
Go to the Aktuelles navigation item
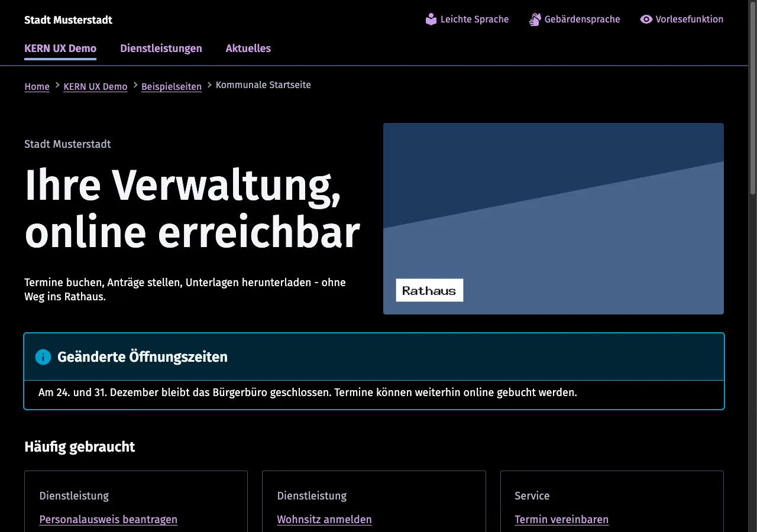(248, 49)
